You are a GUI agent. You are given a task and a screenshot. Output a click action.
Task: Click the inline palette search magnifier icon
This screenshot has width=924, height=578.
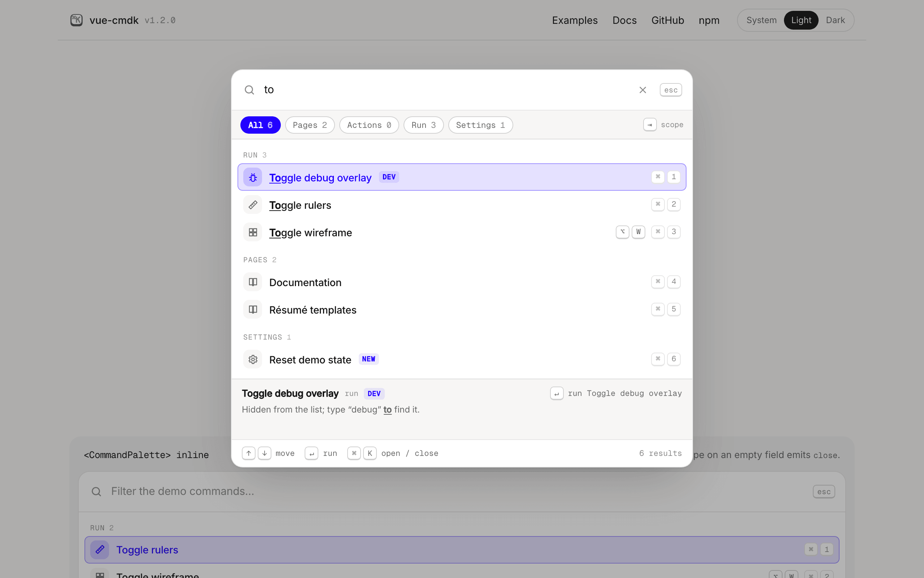point(96,492)
